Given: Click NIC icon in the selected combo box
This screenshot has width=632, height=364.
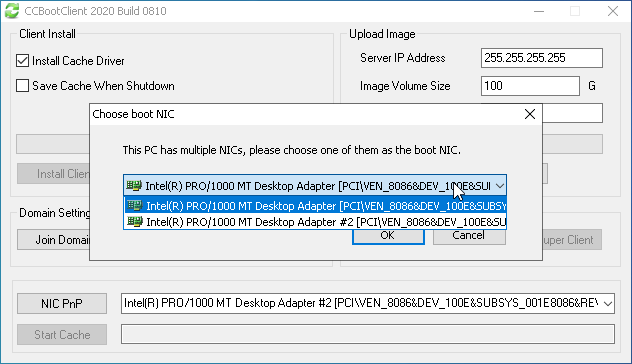Looking at the screenshot, I should click(x=134, y=185).
